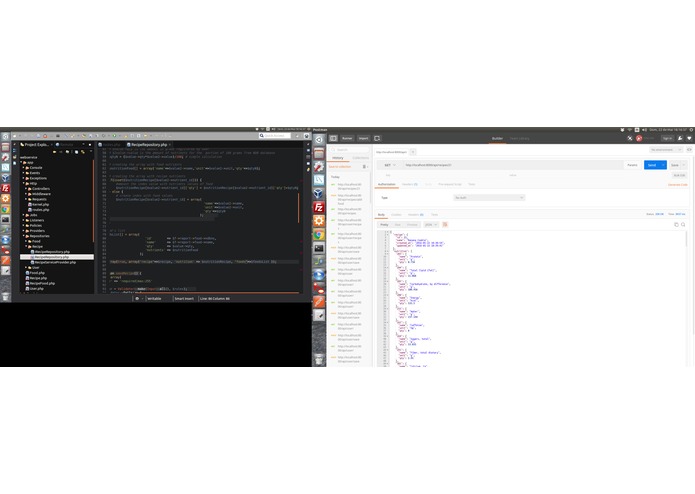The height and width of the screenshot is (494, 695).
Task: Open VirtualBox from the Postman-side dock
Action: [x=319, y=193]
